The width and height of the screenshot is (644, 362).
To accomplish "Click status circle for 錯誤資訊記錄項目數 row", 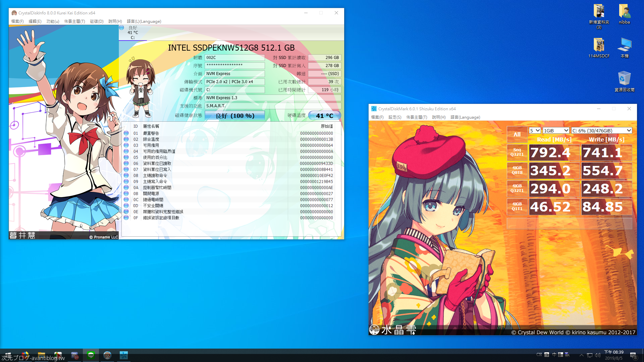I will tap(126, 218).
